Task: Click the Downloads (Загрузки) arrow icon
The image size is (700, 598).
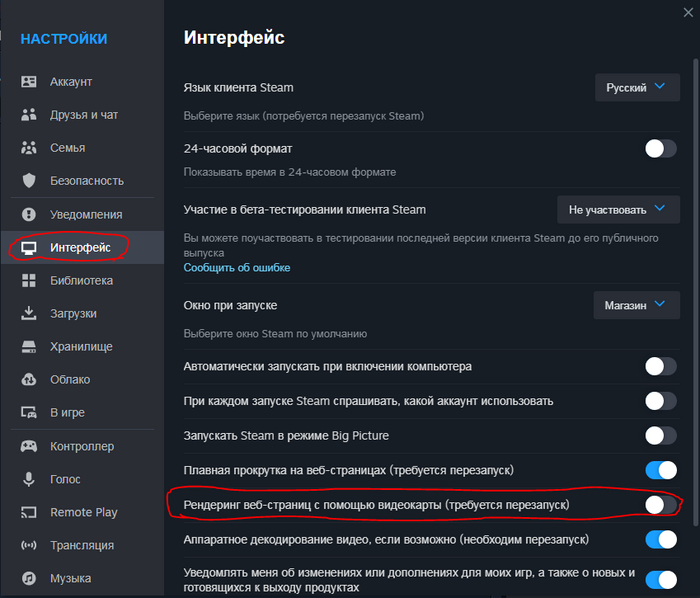Action: [x=29, y=314]
